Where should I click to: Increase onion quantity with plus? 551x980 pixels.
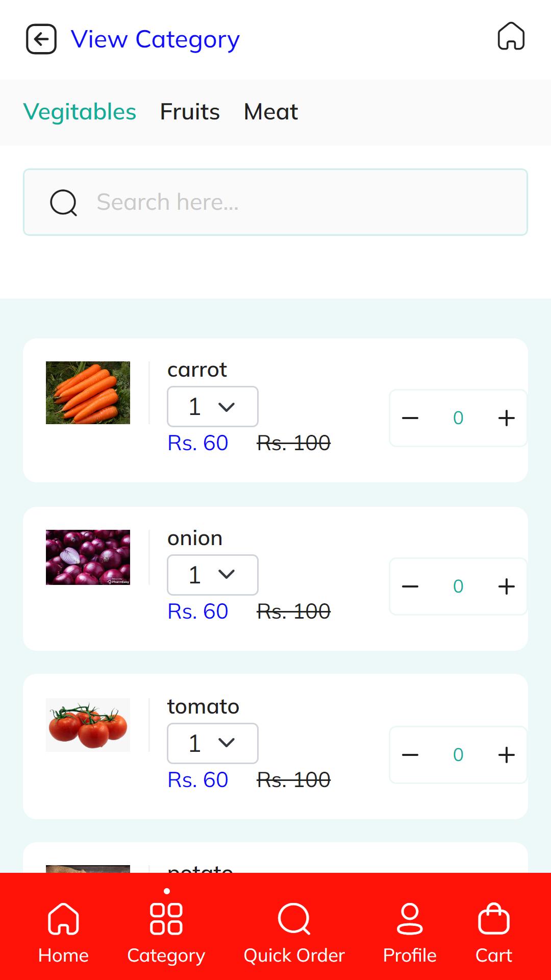click(507, 586)
